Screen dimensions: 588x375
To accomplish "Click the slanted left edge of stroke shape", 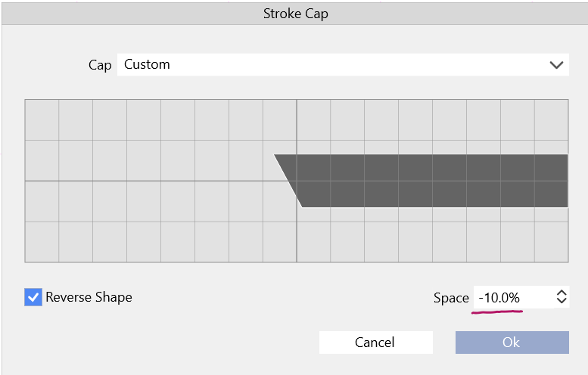I will click(288, 181).
